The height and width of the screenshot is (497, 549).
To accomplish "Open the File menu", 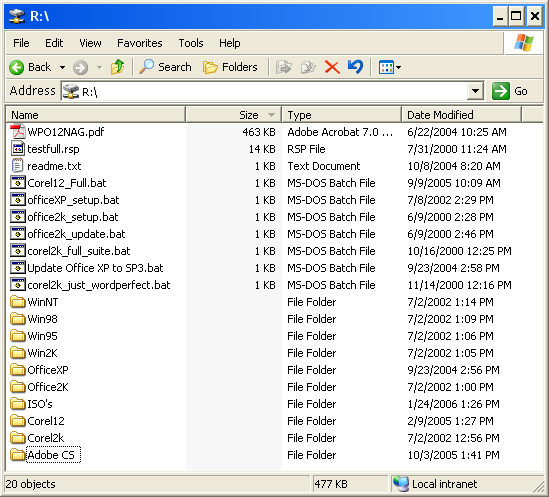I will pos(21,43).
